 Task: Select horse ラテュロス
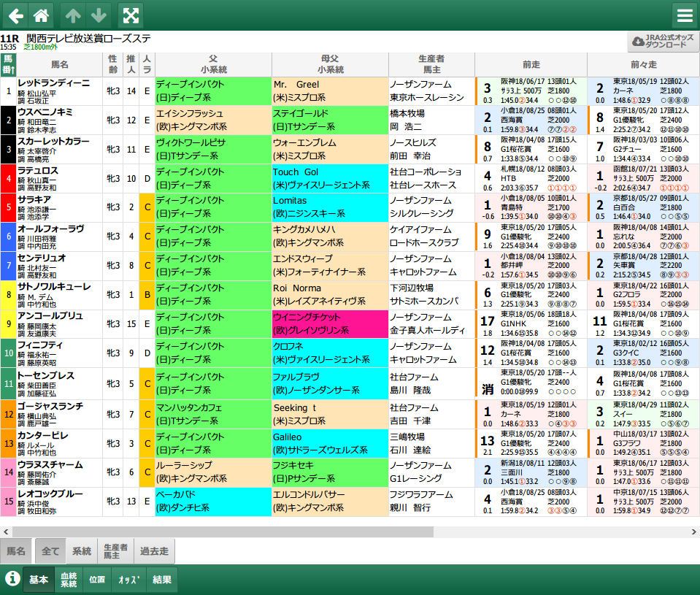coord(38,171)
